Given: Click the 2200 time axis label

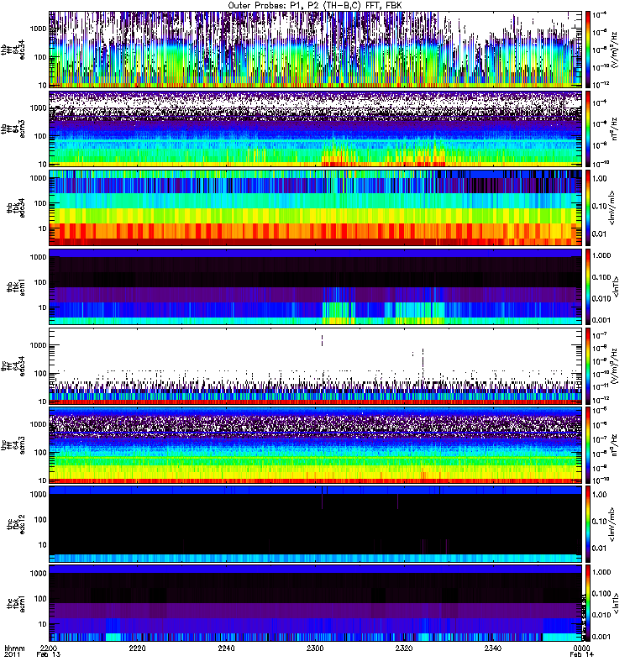Looking at the screenshot, I should [x=49, y=649].
